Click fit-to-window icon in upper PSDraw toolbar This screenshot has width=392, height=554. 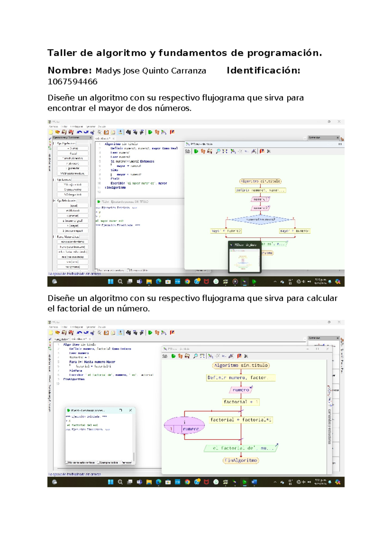(225, 151)
